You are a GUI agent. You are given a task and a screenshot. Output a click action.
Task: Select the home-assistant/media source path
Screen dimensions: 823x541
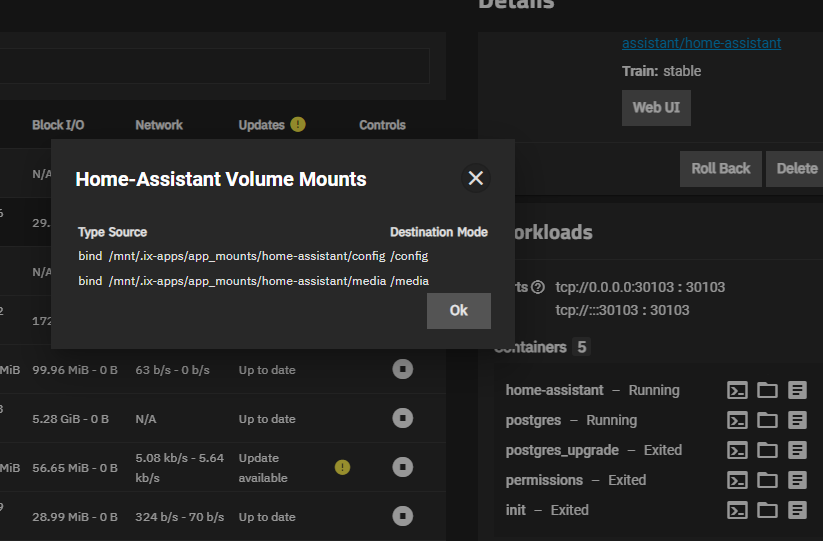(x=247, y=281)
